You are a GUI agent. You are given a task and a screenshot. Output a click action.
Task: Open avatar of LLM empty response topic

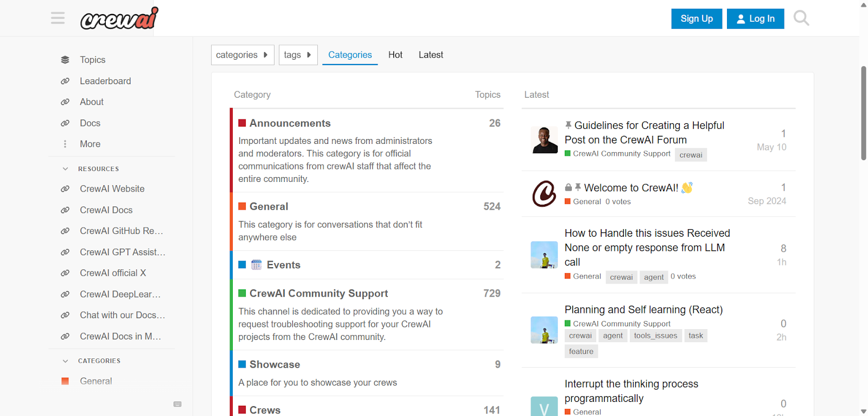click(x=544, y=255)
